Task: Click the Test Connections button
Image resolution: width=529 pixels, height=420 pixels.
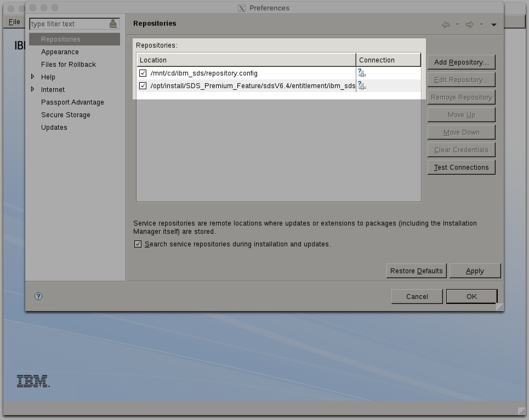Action: (461, 167)
